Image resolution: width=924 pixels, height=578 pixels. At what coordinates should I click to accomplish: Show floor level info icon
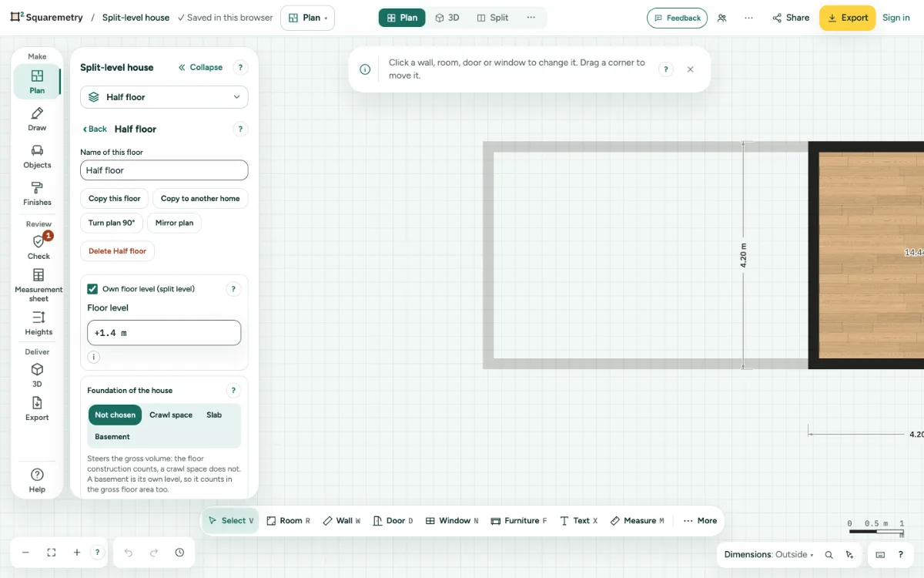(x=93, y=357)
